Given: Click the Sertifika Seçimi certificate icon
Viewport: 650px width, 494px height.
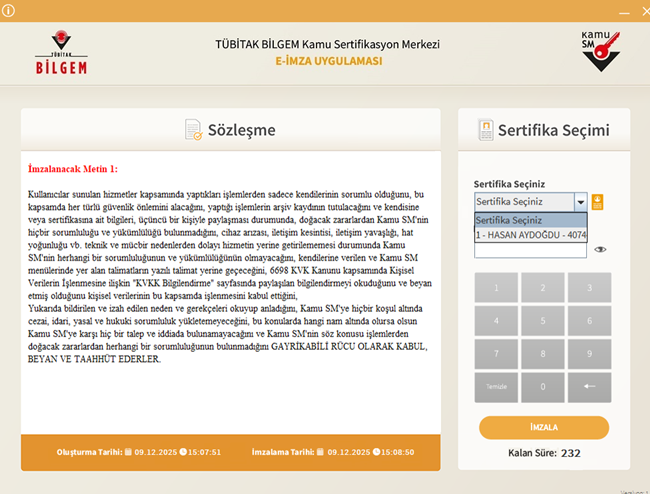Looking at the screenshot, I should (485, 130).
